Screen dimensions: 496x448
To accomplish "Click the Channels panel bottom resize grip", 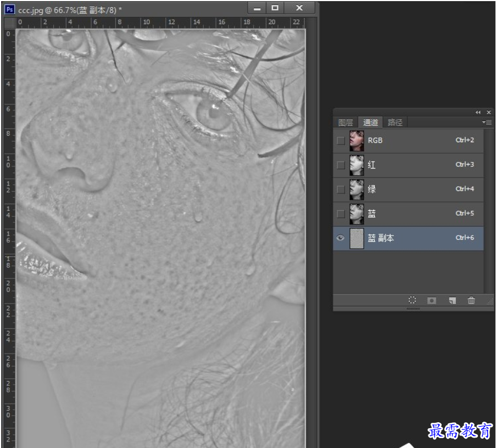I will [x=413, y=309].
